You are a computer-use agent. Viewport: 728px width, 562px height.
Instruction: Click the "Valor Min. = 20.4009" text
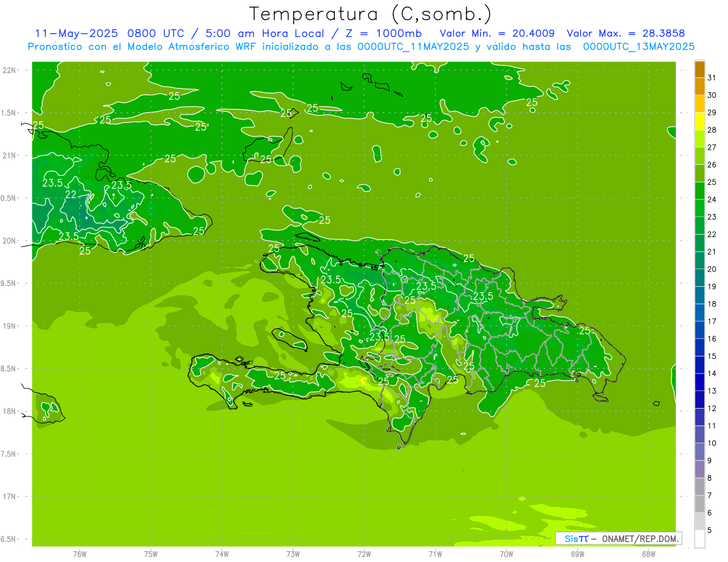click(x=497, y=33)
